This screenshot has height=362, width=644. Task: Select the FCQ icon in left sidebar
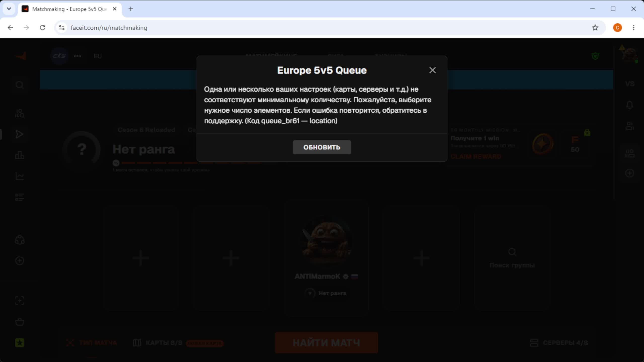point(20,113)
